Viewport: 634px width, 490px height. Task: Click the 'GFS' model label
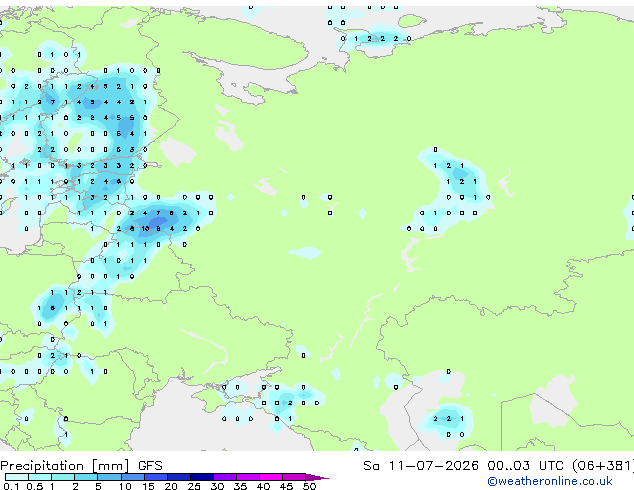(150, 466)
